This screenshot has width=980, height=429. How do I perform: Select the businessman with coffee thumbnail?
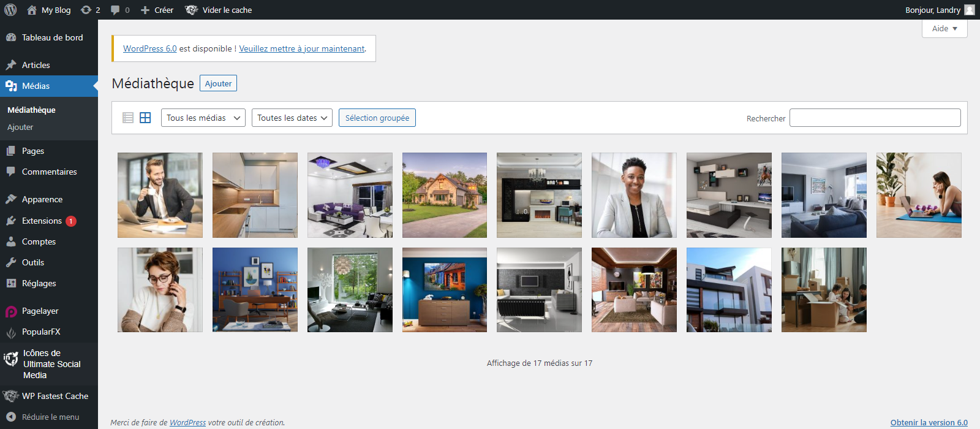click(160, 195)
